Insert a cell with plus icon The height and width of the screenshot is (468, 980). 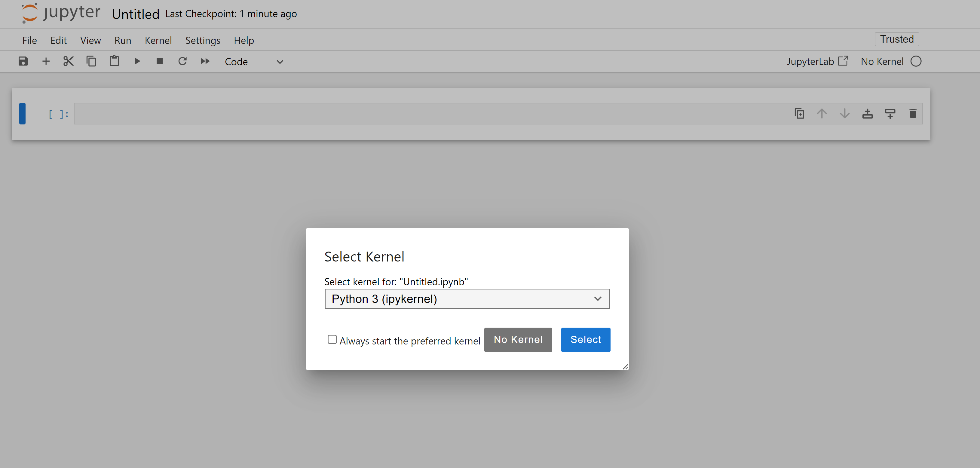[46, 61]
